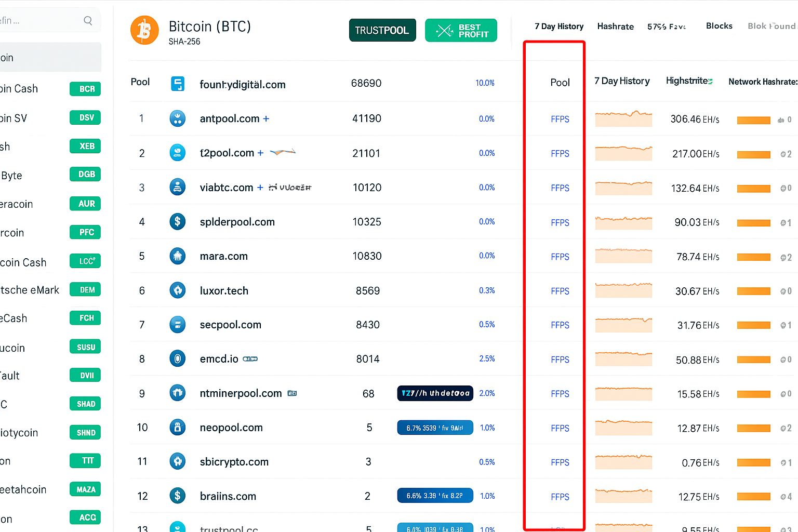
Task: Click the FPPS link for secpool.com
Action: (x=560, y=325)
